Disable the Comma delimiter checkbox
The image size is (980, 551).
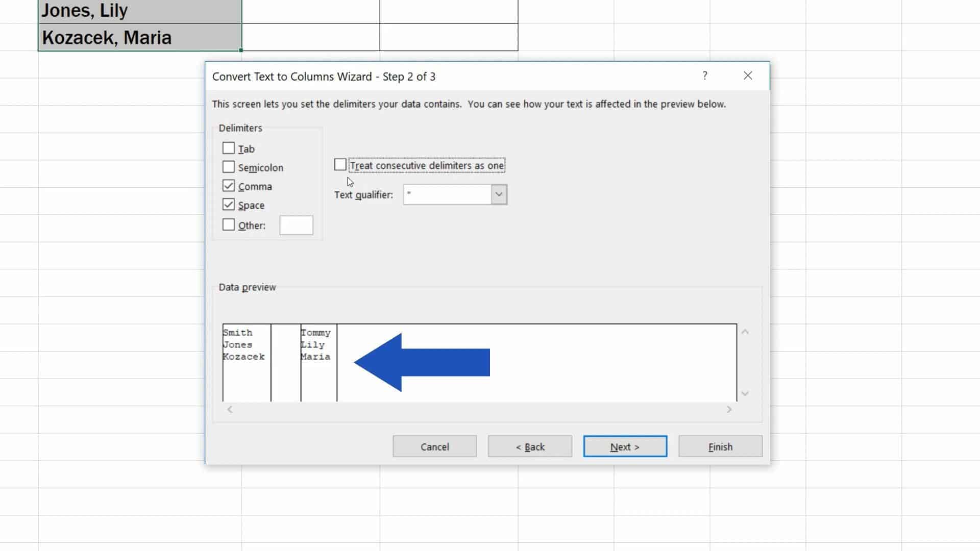point(229,186)
